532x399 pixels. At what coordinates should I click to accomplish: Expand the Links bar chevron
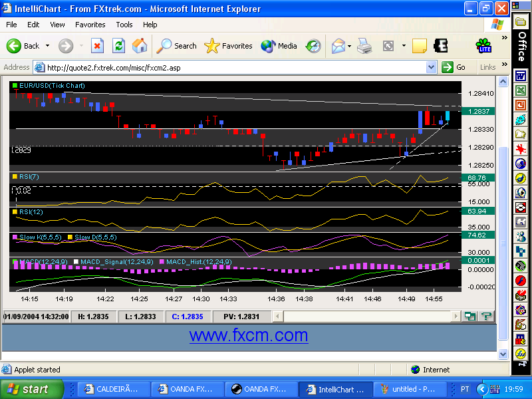[x=505, y=64]
